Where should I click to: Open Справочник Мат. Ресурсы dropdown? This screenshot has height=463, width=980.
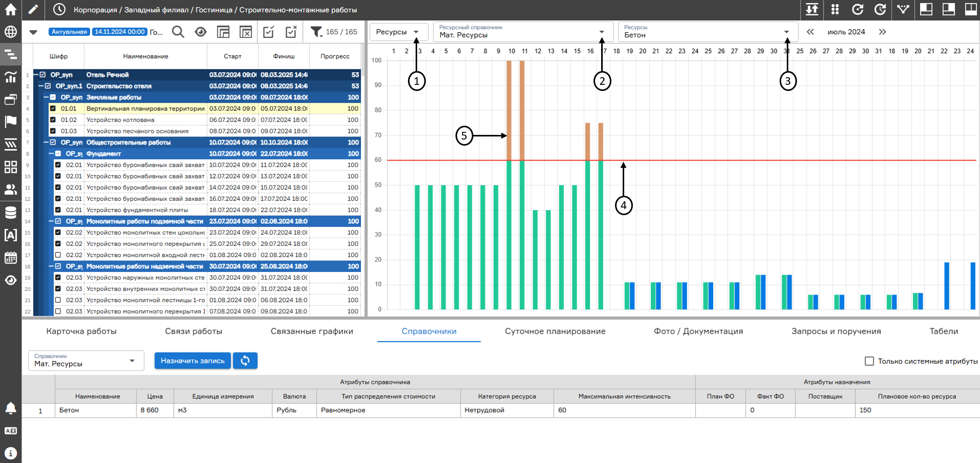[x=86, y=360]
